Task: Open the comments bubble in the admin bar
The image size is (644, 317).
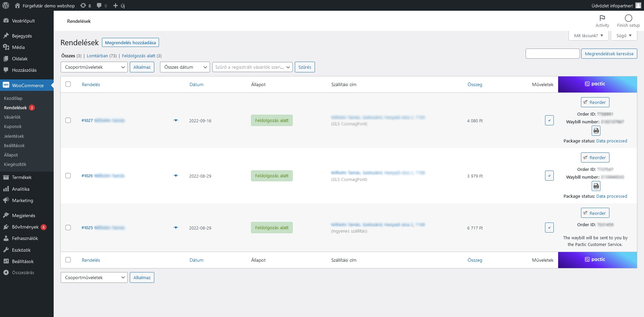Action: coord(102,5)
